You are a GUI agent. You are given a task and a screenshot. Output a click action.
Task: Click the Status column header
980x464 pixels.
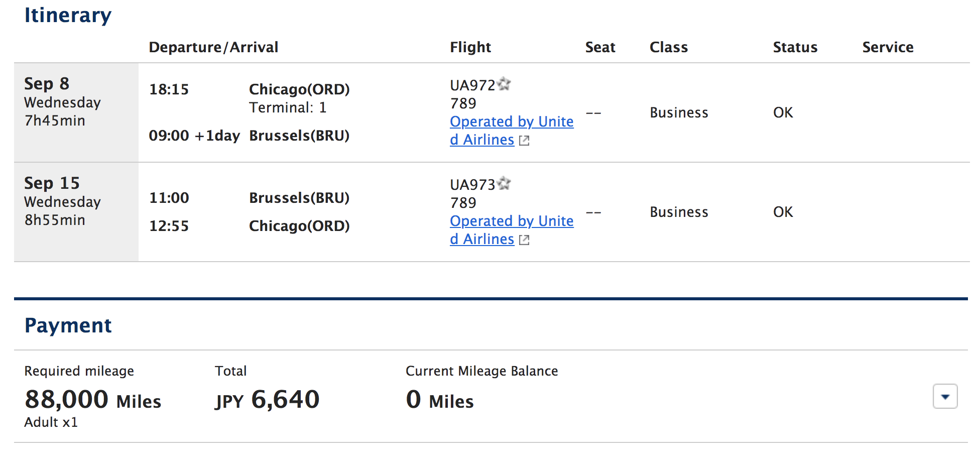point(795,47)
